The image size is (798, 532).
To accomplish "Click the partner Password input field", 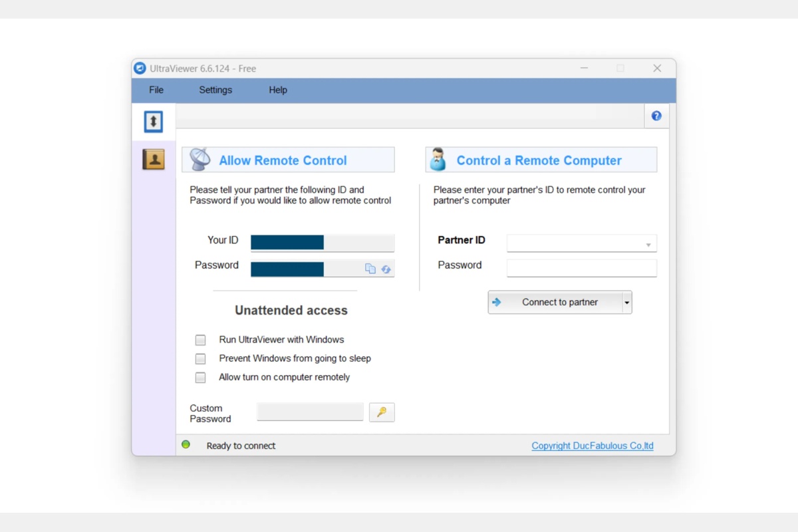I will pos(582,268).
